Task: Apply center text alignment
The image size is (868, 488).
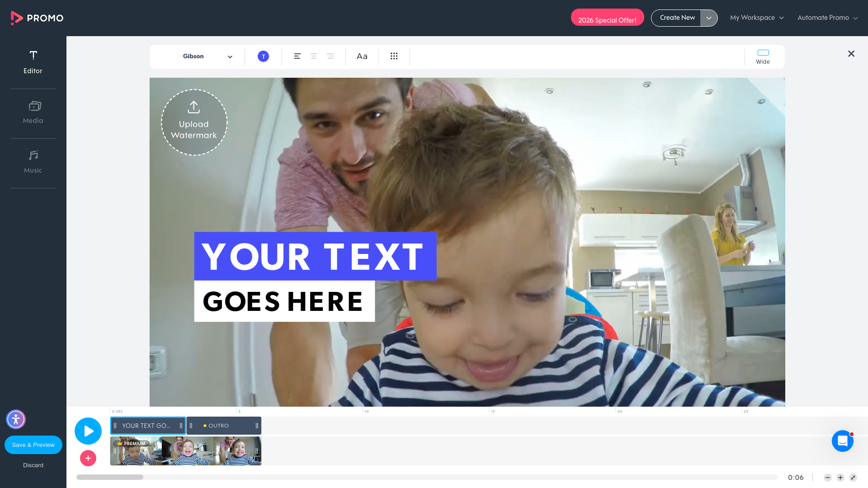Action: pyautogui.click(x=314, y=56)
